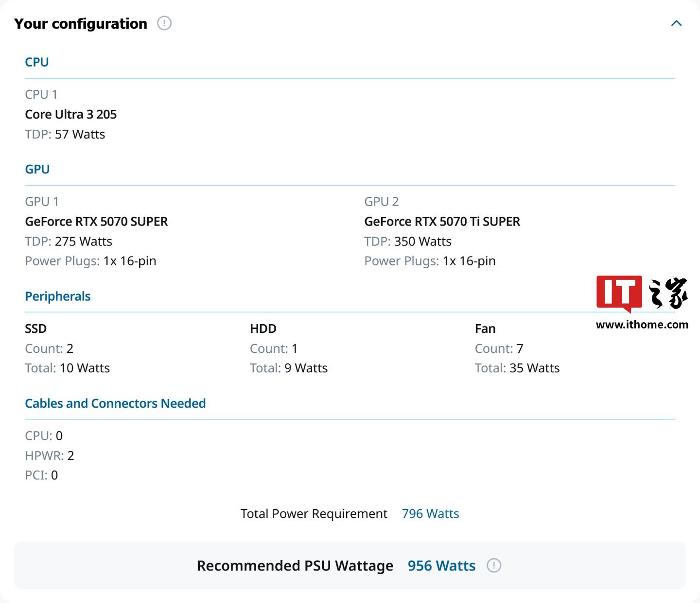Click the Fan peripheral label
This screenshot has height=603, width=700.
[485, 328]
